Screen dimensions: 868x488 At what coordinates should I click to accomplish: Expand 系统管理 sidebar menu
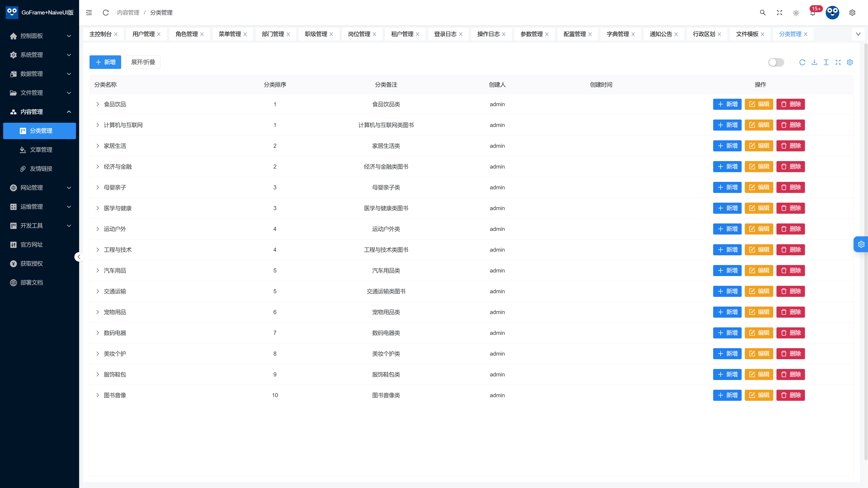click(40, 54)
